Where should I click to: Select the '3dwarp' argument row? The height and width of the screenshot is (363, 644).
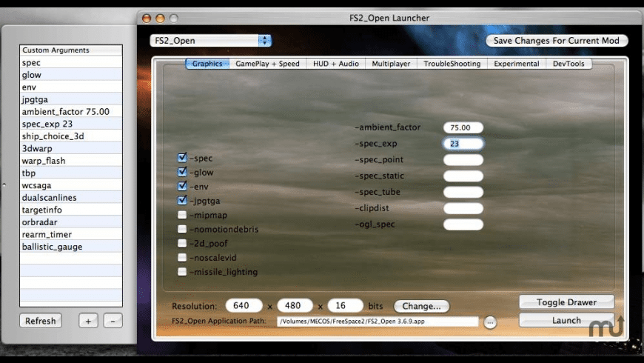pyautogui.click(x=71, y=148)
